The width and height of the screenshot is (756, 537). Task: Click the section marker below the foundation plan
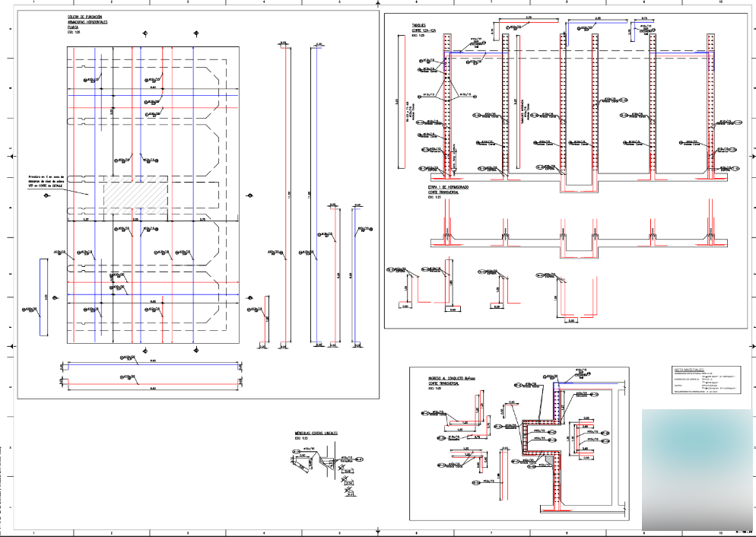click(197, 350)
